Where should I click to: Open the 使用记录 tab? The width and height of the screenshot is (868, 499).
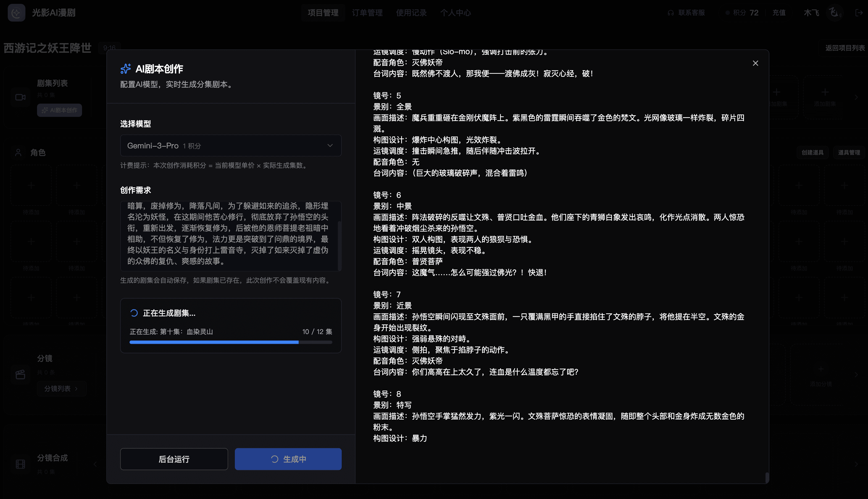click(x=411, y=13)
